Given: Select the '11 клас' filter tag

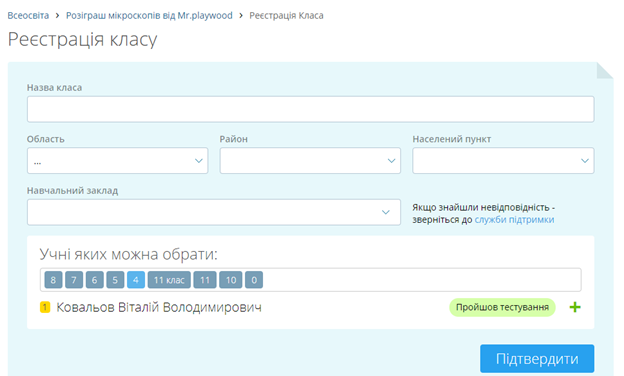Looking at the screenshot, I should pyautogui.click(x=169, y=280).
